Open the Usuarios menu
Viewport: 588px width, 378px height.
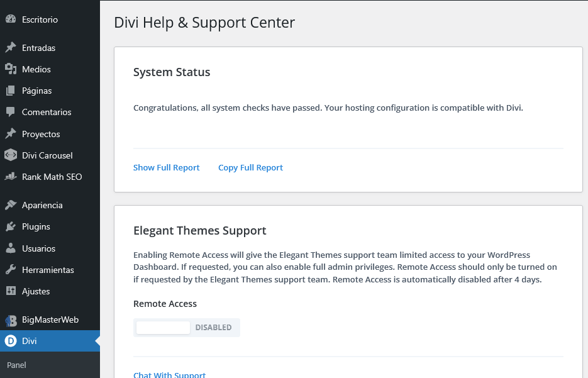(38, 248)
